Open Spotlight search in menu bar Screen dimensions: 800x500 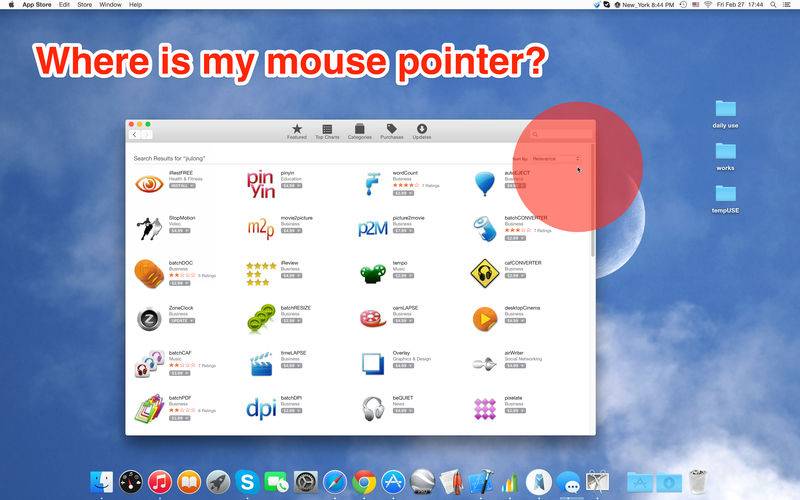click(773, 5)
